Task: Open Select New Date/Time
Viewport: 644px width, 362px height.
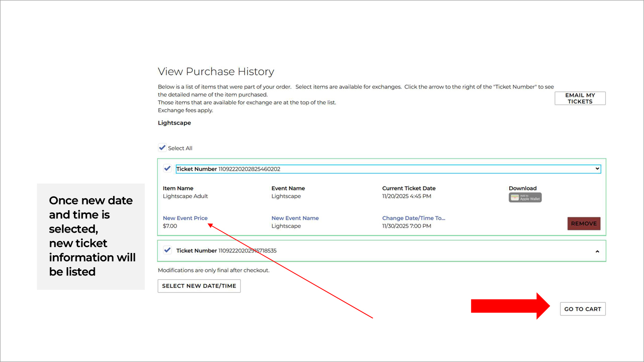Action: tap(199, 286)
